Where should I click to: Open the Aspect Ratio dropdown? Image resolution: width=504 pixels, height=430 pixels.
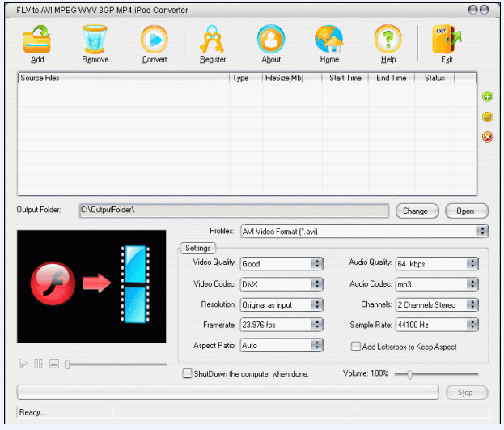tap(282, 345)
